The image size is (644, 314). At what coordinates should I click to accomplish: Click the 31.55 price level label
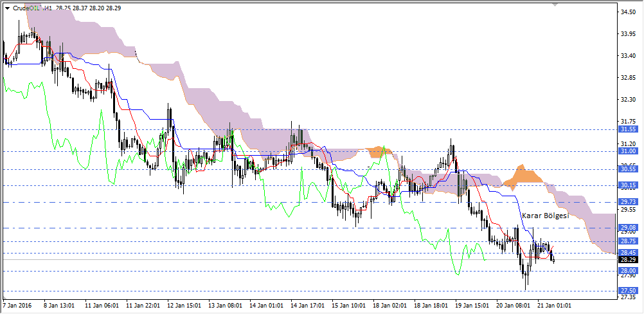pos(627,129)
